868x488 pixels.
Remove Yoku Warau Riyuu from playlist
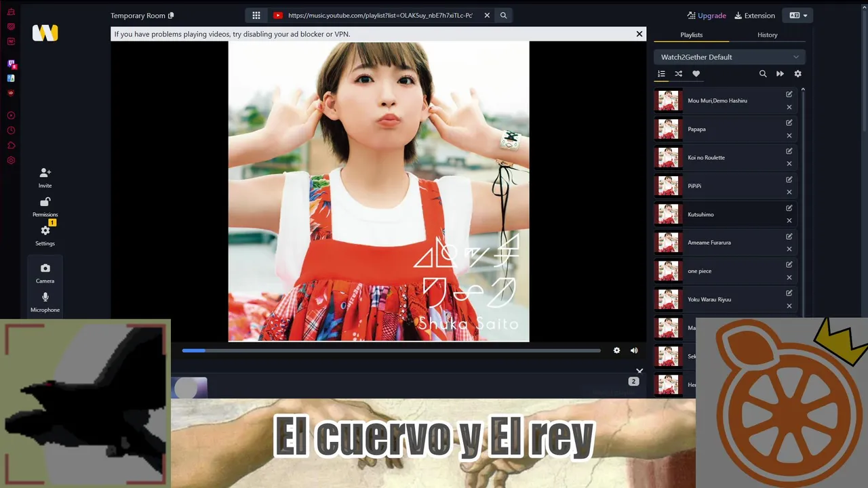789,306
